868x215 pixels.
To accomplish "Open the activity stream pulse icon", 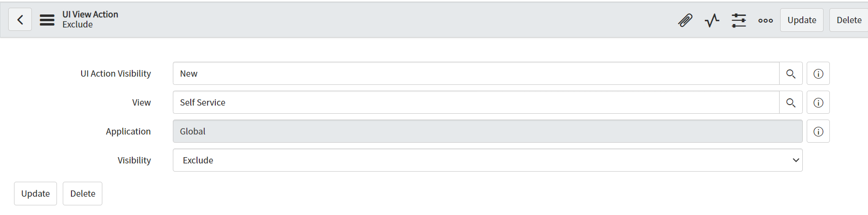I will (x=712, y=20).
